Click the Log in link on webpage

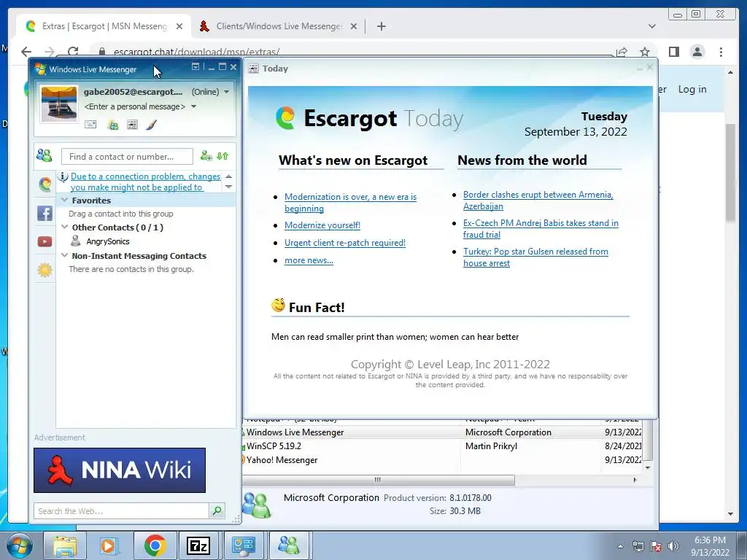coord(692,89)
